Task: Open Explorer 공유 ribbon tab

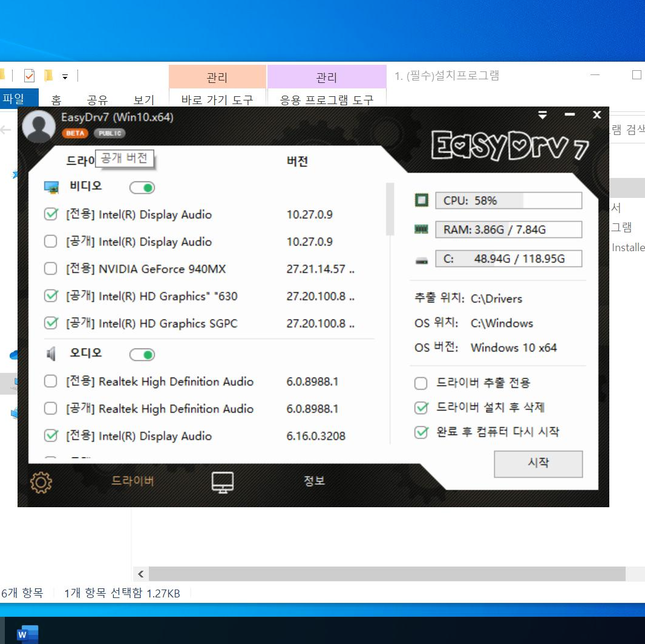Action: [x=97, y=100]
